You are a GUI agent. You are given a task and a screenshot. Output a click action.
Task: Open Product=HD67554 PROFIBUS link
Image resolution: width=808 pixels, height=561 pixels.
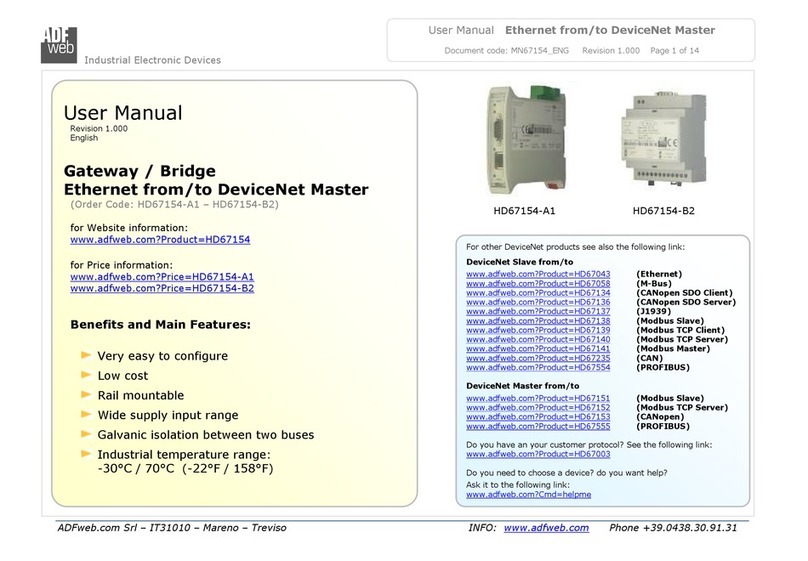538,367
